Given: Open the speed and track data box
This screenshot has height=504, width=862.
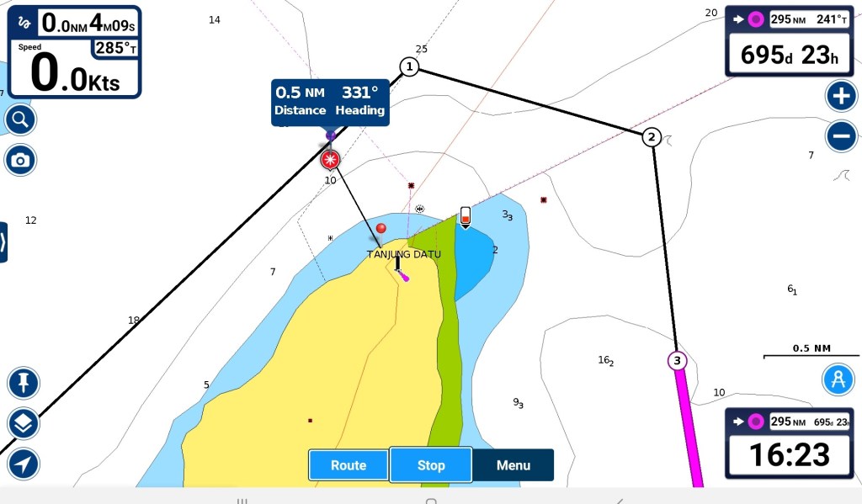Looking at the screenshot, I should pyautogui.click(x=74, y=52).
